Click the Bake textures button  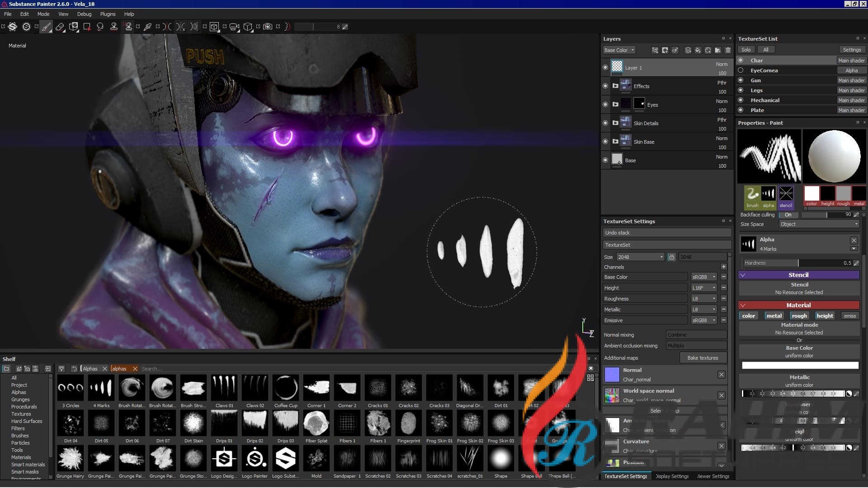click(x=703, y=358)
